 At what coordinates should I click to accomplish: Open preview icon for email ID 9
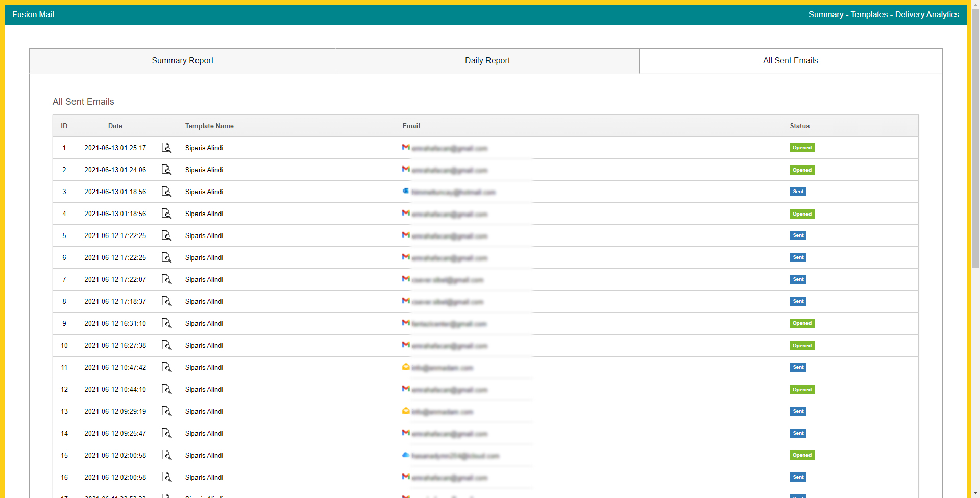166,323
